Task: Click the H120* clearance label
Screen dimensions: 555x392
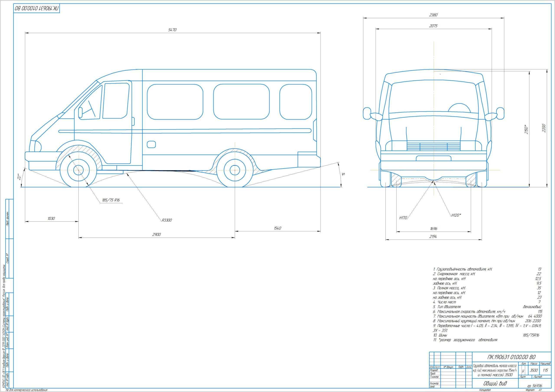Action: coord(456,215)
